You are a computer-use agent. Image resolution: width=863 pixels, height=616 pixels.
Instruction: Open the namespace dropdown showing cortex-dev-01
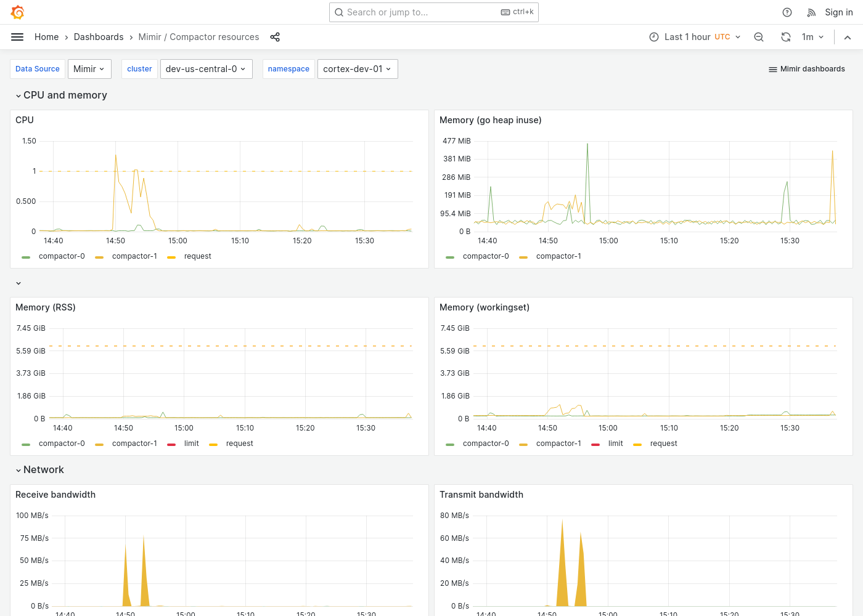pos(358,69)
